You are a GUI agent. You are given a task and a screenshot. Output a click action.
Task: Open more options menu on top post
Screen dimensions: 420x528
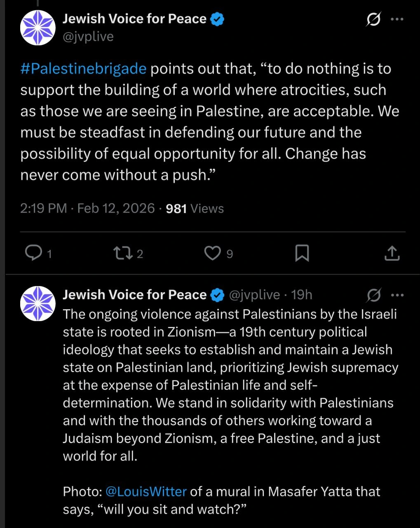(x=397, y=19)
